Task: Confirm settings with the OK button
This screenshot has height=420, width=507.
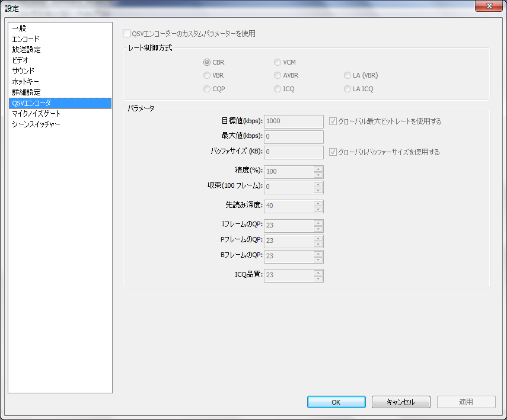Action: [336, 402]
